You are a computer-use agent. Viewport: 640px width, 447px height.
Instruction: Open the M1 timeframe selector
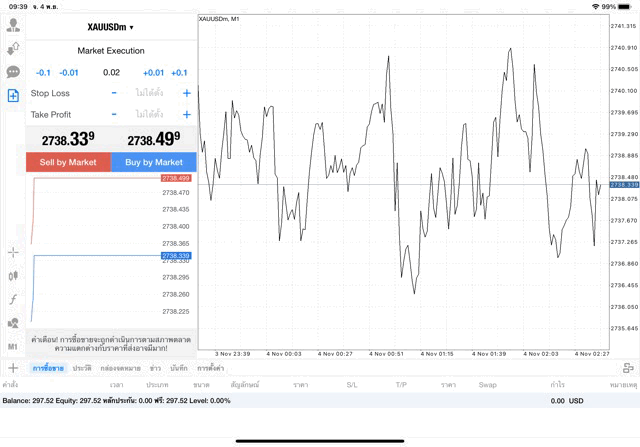[13, 346]
